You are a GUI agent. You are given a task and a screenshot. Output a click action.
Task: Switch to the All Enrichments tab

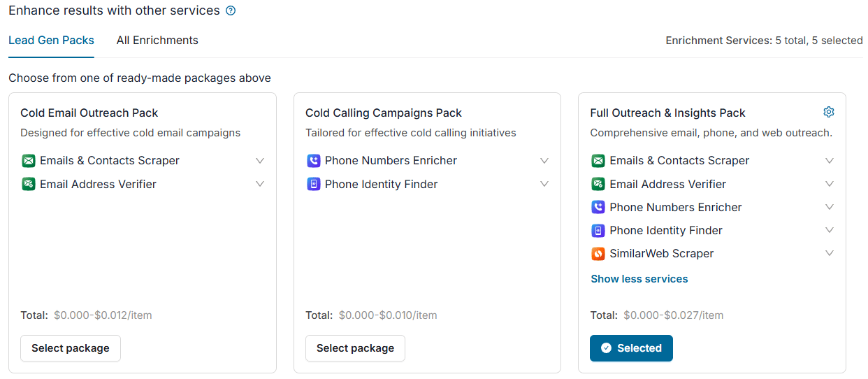(157, 41)
